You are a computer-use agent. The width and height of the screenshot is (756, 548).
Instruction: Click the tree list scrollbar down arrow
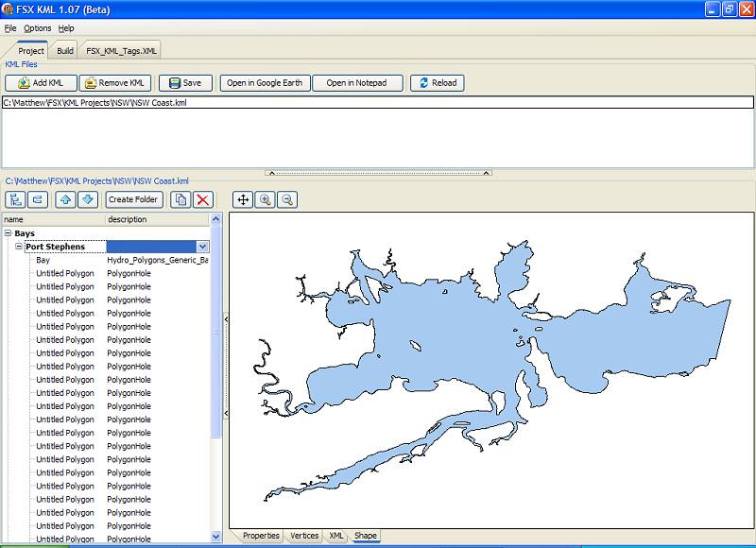(215, 536)
